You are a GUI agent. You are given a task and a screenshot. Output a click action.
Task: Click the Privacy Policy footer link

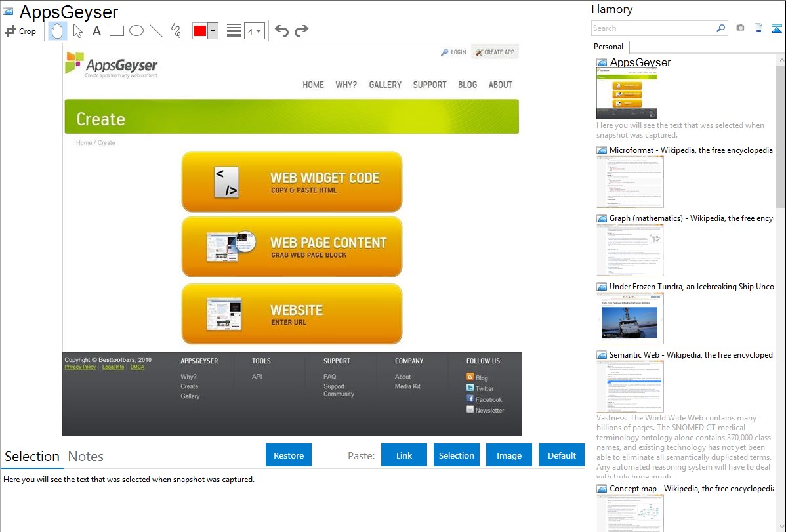(80, 367)
